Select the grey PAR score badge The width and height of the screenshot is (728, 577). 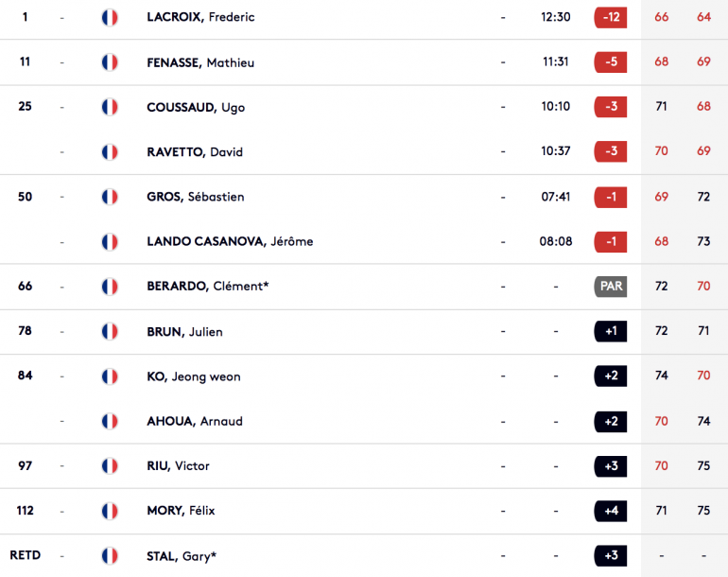611,287
